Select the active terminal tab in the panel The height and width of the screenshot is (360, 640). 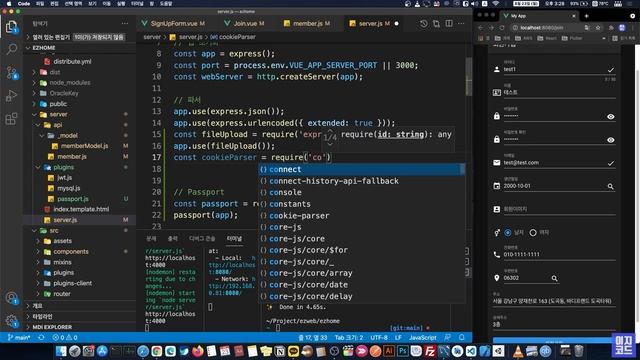point(234,238)
